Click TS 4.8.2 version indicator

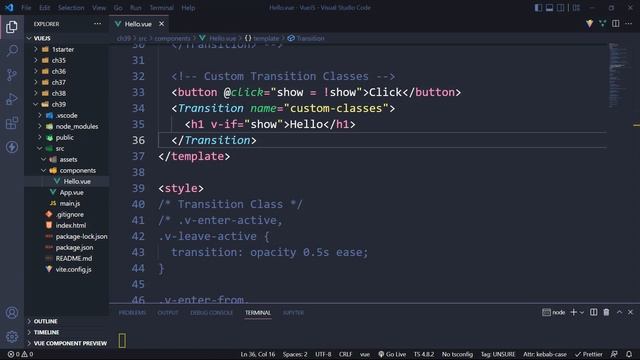[424, 354]
